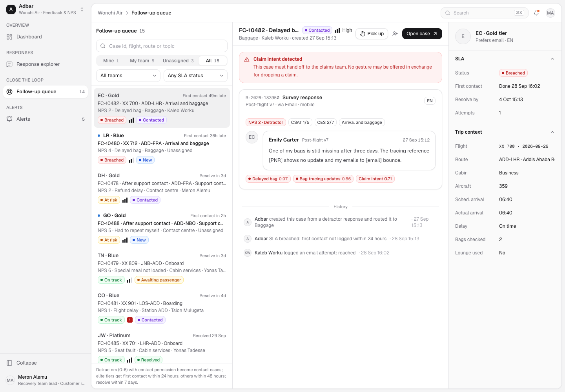Click the assign person icon beside Pick up

click(395, 34)
